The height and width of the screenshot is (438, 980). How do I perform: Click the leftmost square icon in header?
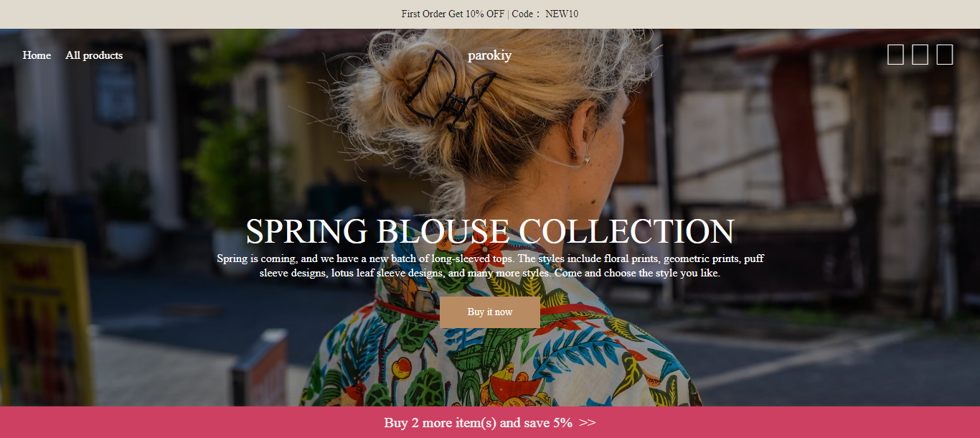pyautogui.click(x=895, y=55)
